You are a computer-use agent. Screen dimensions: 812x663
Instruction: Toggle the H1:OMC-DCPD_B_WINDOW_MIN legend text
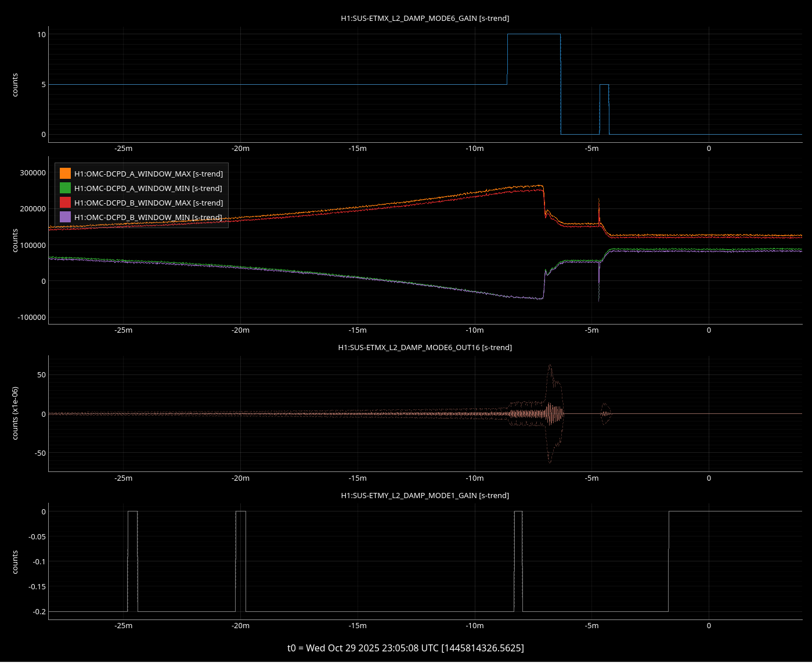[x=148, y=217]
